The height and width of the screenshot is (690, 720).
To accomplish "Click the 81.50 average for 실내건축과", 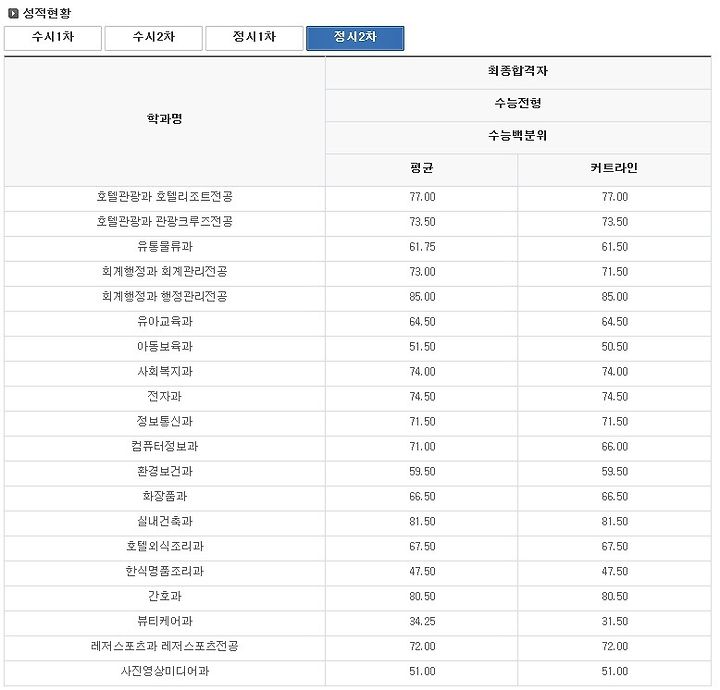I will pos(422,522).
